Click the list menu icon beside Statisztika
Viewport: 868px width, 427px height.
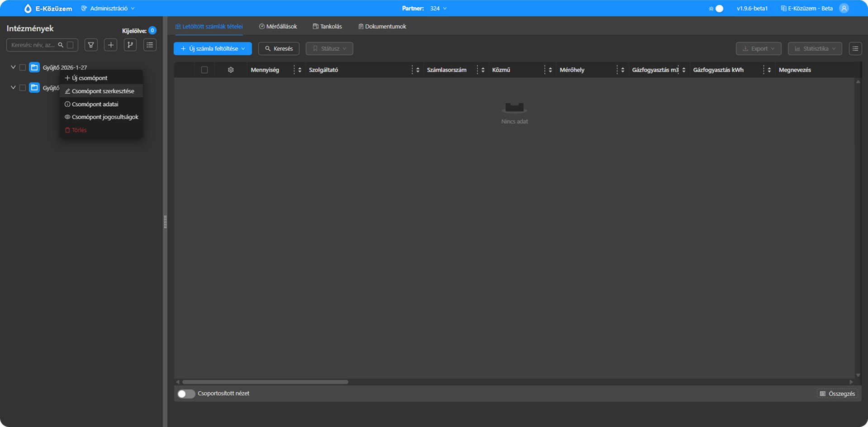[855, 48]
